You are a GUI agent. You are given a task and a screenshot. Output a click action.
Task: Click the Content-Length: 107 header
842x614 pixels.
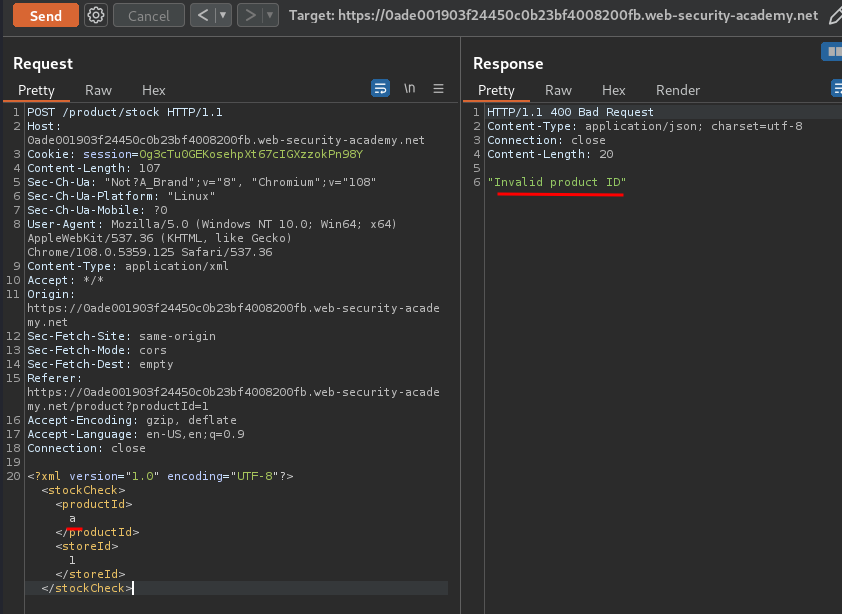point(93,168)
